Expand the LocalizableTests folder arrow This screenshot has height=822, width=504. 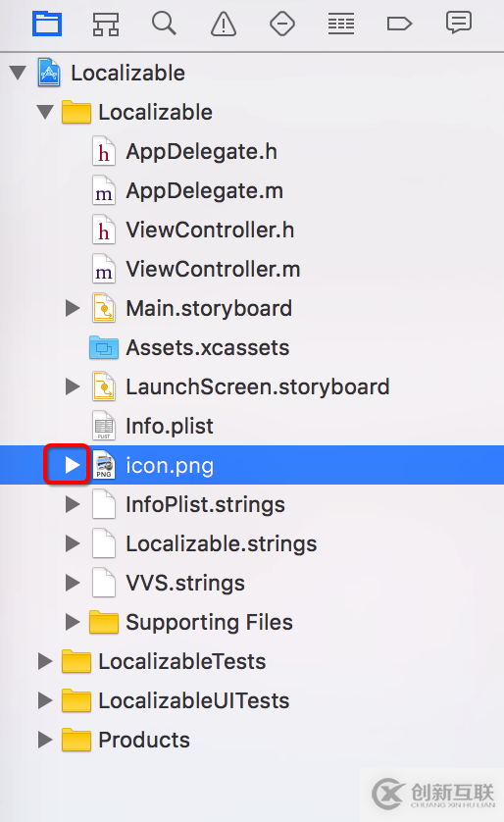point(45,661)
